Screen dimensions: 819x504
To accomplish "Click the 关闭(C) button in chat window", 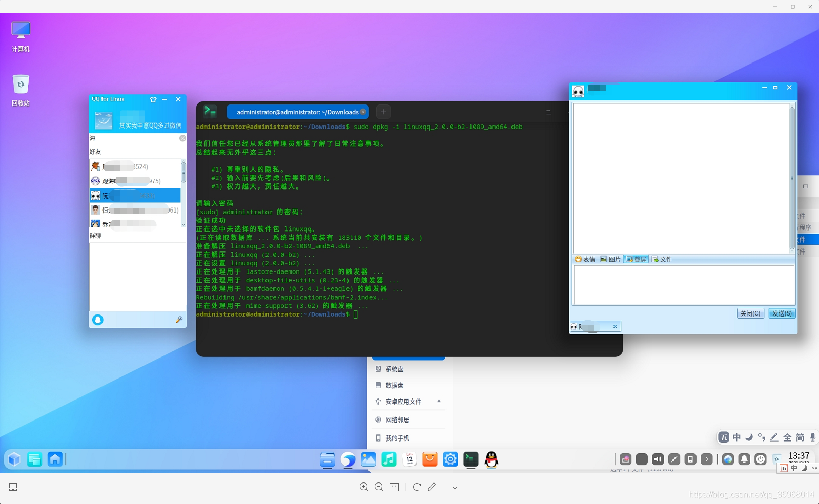I will coord(750,313).
